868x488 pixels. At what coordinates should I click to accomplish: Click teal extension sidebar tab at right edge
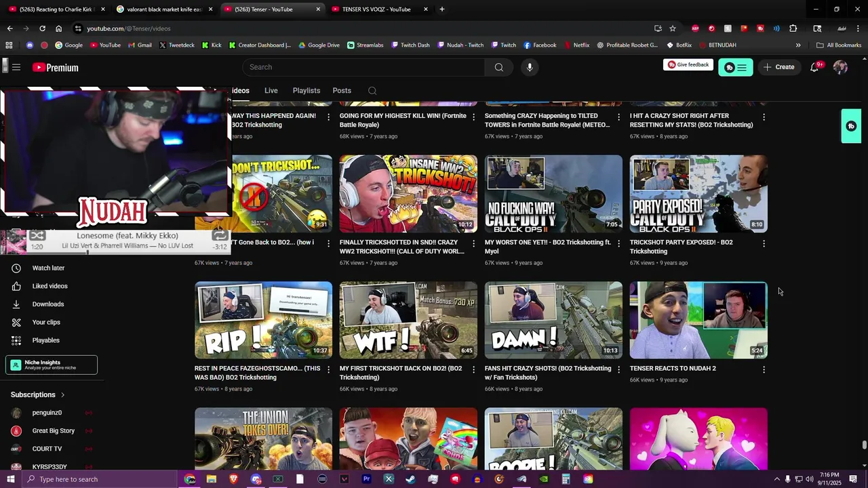point(851,126)
